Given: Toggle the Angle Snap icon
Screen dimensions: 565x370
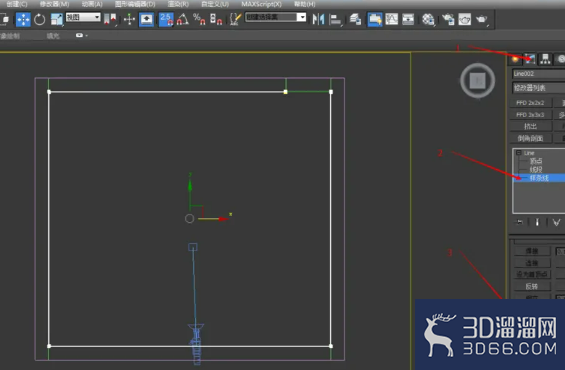Looking at the screenshot, I should coord(183,19).
